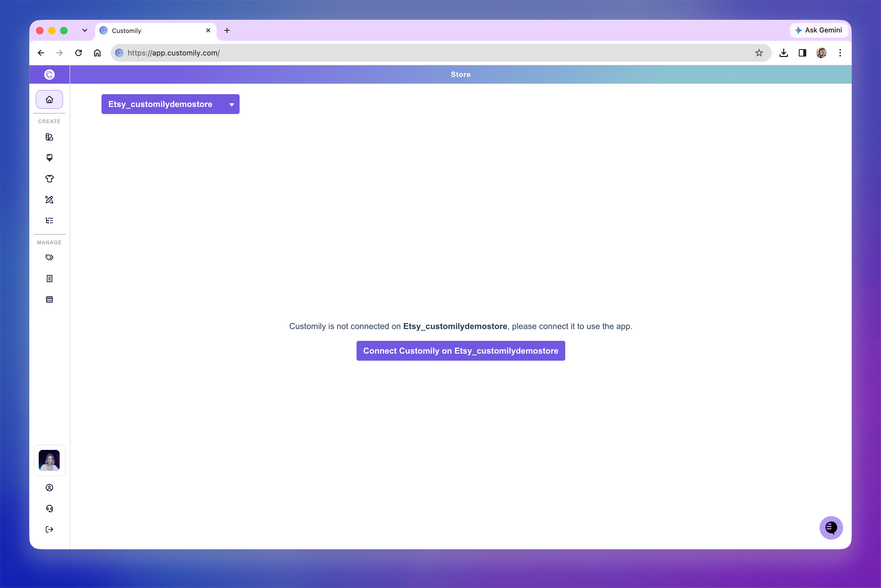The image size is (881, 588).
Task: Toggle the browser side panel icon
Action: (802, 53)
